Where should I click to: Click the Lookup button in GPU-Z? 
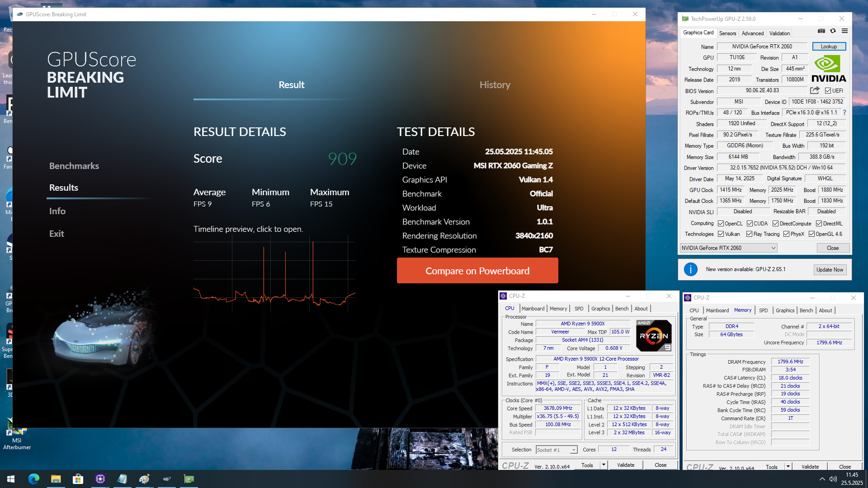829,47
